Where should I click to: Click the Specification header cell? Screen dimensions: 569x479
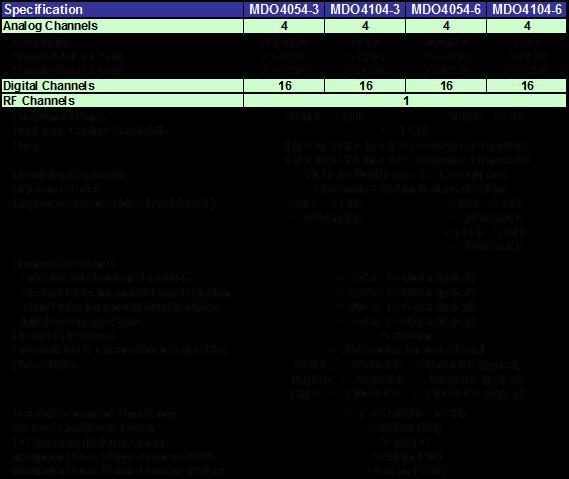pyautogui.click(x=122, y=9)
